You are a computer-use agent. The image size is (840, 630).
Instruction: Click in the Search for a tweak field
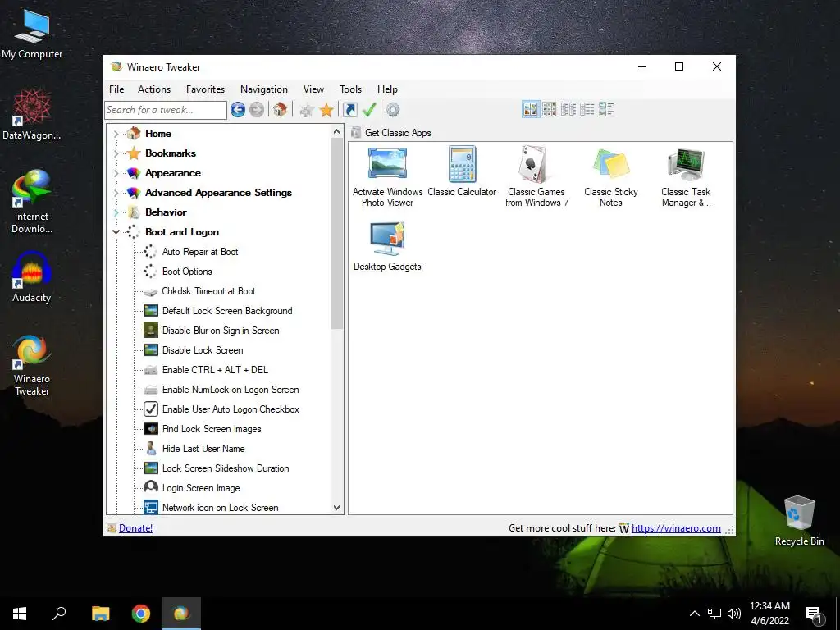[x=166, y=110]
